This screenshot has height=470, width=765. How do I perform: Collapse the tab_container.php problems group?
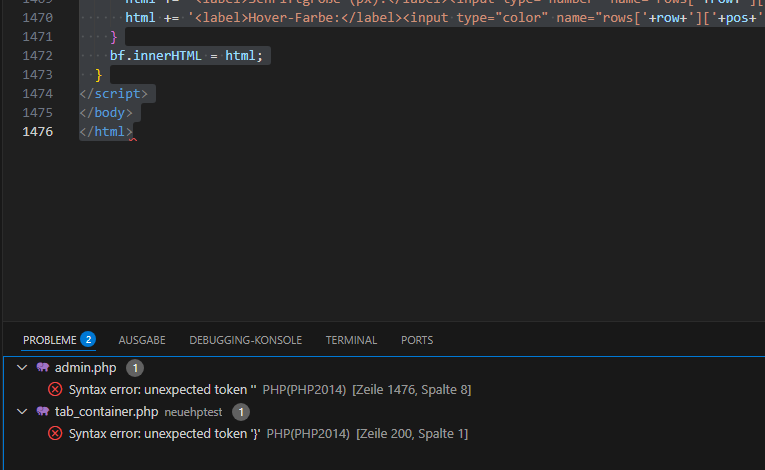(23, 411)
